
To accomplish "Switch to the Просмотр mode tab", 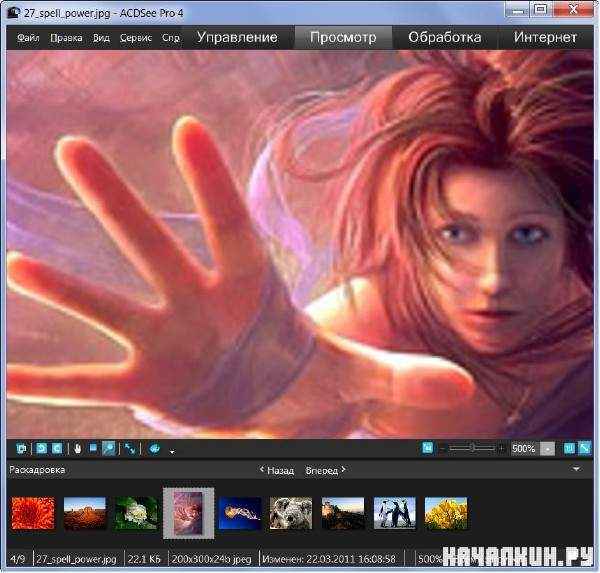I will [343, 37].
